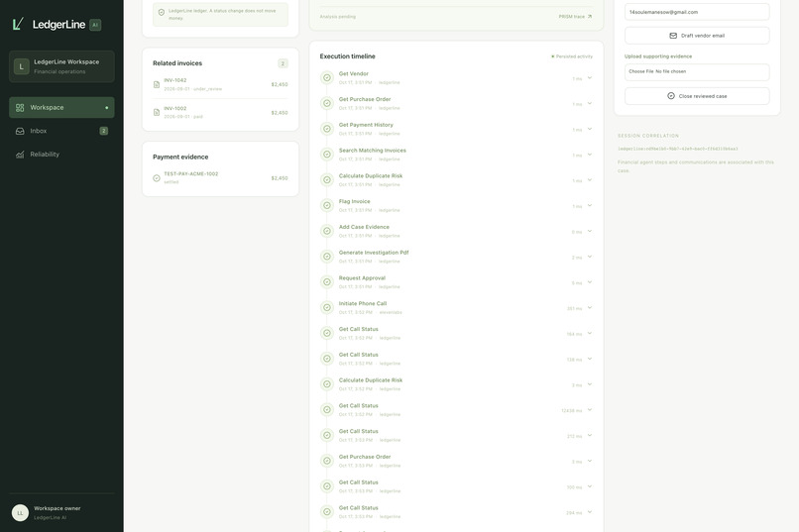799x532 pixels.
Task: Click the document icon beside INV-1002
Action: 157,113
